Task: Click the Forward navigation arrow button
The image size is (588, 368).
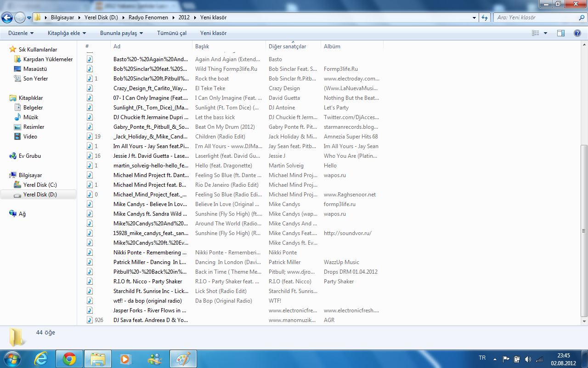Action: (20, 17)
